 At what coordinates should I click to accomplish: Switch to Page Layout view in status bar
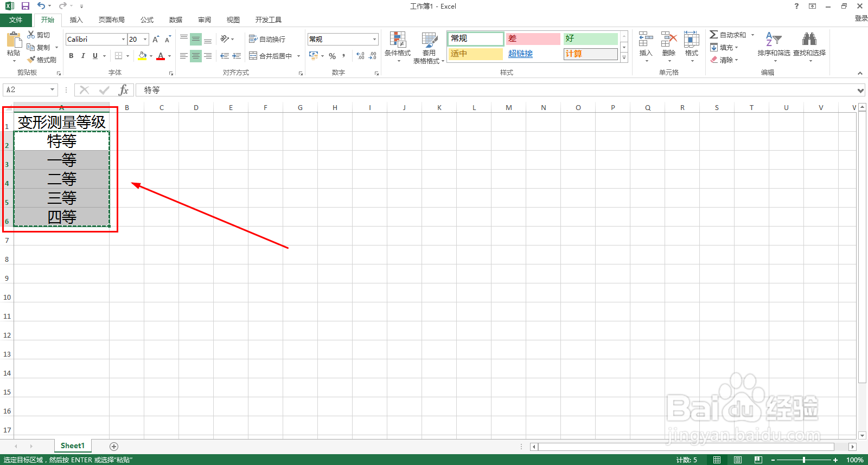(738, 460)
